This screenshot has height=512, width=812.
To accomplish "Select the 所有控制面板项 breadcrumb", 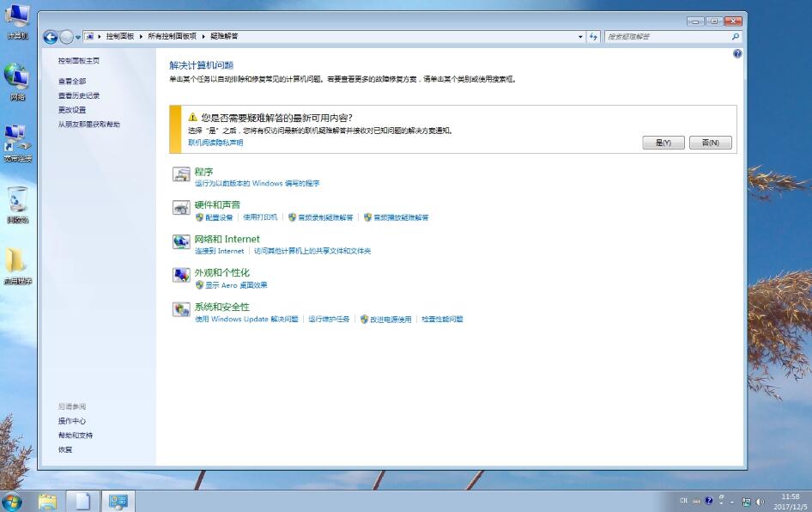I will (172, 37).
